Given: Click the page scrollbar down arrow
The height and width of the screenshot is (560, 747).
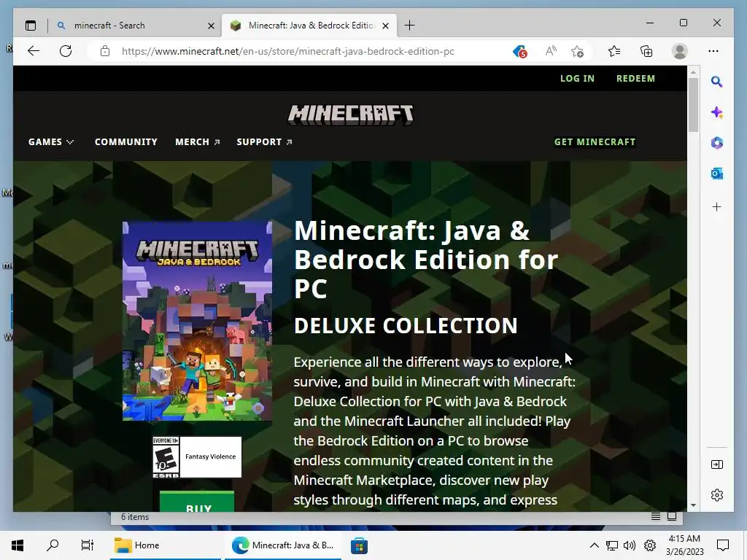Looking at the screenshot, I should [x=693, y=505].
